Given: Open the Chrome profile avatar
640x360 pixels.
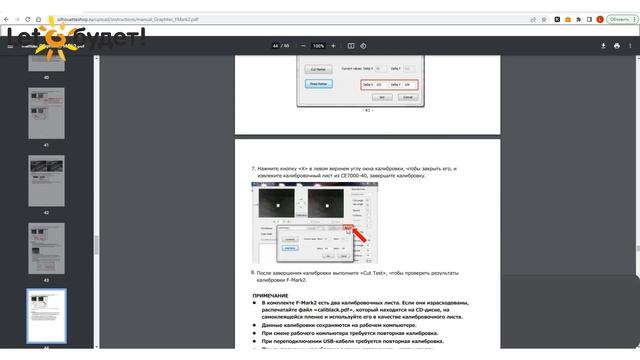Looking at the screenshot, I should click(x=600, y=19).
